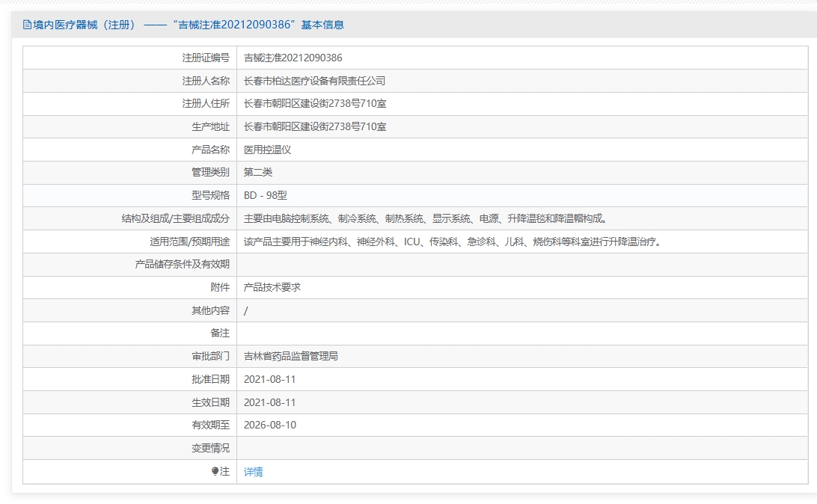Click the document icon beside the header title
The height and width of the screenshot is (504, 817).
coord(27,25)
